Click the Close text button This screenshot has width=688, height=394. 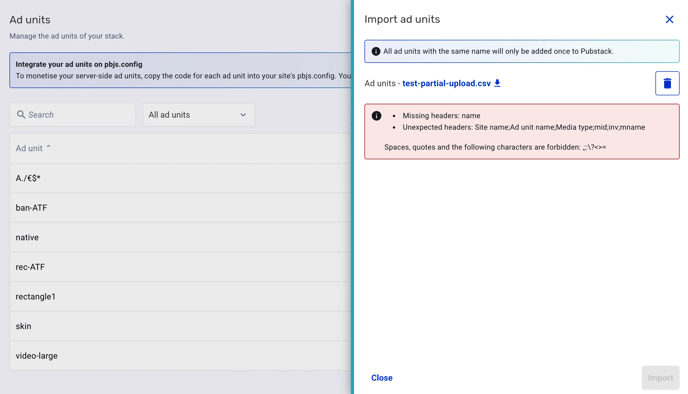coord(382,378)
